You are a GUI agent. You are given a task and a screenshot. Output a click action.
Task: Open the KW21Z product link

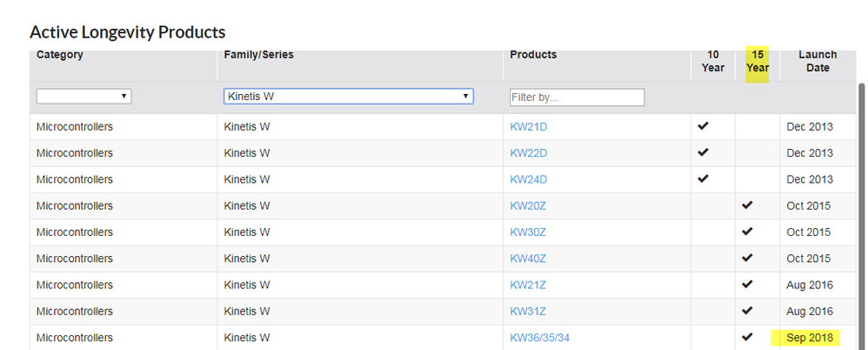[527, 285]
